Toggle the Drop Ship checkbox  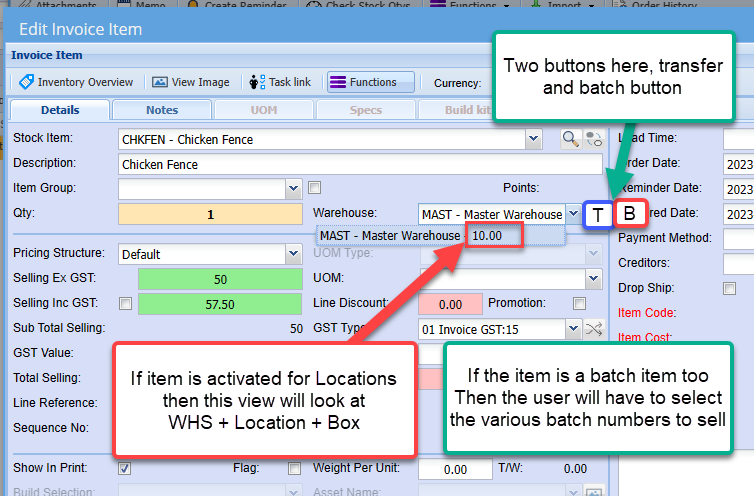(x=729, y=288)
